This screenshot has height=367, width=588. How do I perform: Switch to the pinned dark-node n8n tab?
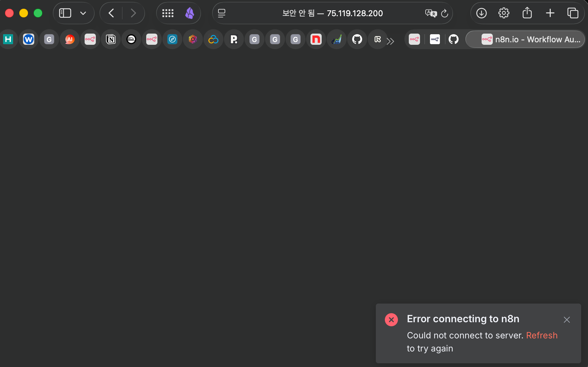[435, 39]
